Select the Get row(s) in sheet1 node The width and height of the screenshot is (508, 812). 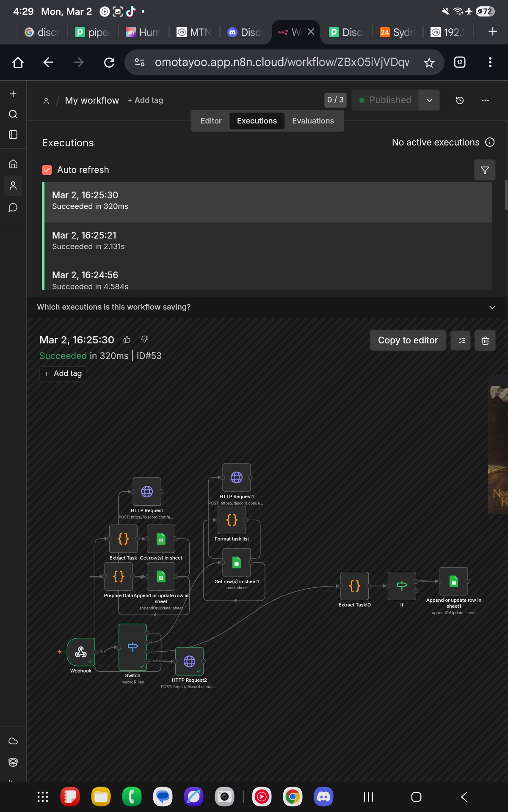click(x=237, y=562)
